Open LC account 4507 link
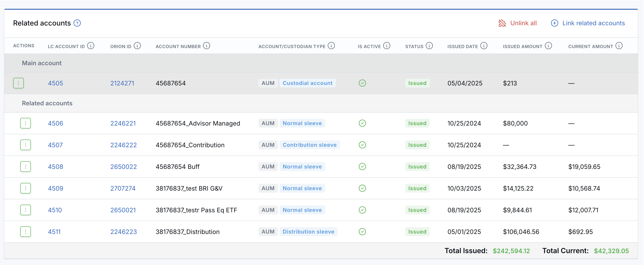 pyautogui.click(x=55, y=145)
